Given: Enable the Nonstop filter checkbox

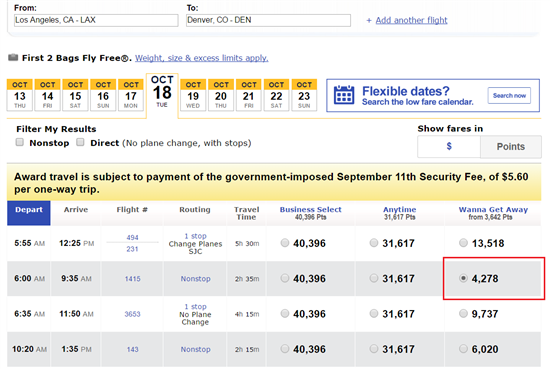Looking at the screenshot, I should point(20,142).
